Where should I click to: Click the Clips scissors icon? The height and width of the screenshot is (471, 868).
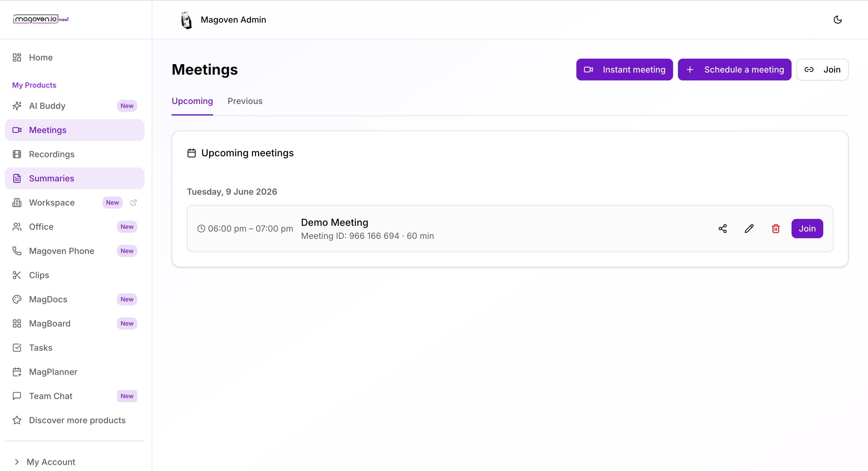[x=17, y=275]
